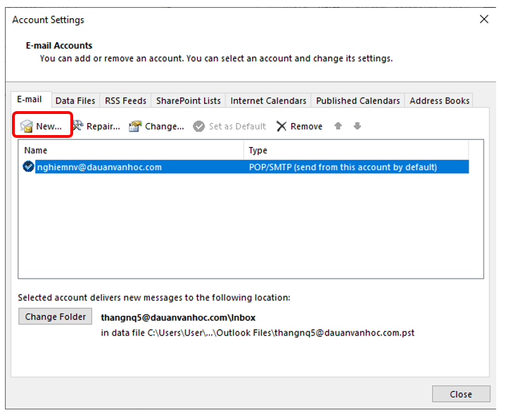This screenshot has width=506, height=420.
Task: Click the Change account settings icon
Action: pyautogui.click(x=135, y=127)
